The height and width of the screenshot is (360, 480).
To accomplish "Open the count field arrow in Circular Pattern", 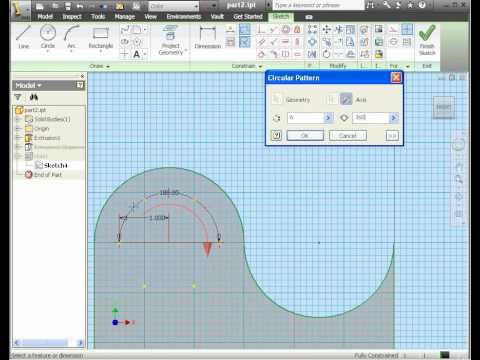I will (328, 118).
